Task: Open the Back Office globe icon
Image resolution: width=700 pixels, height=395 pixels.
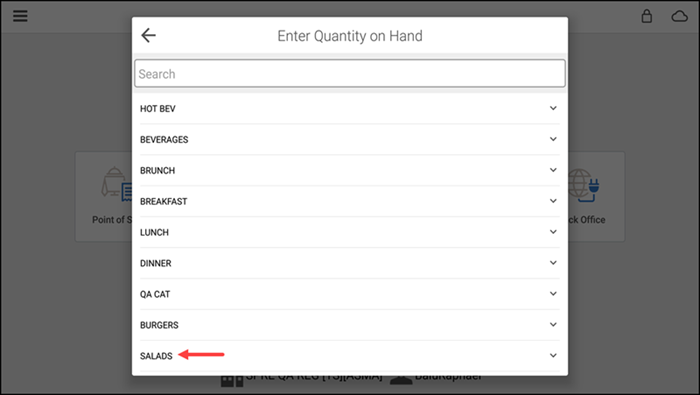Action: click(x=583, y=185)
